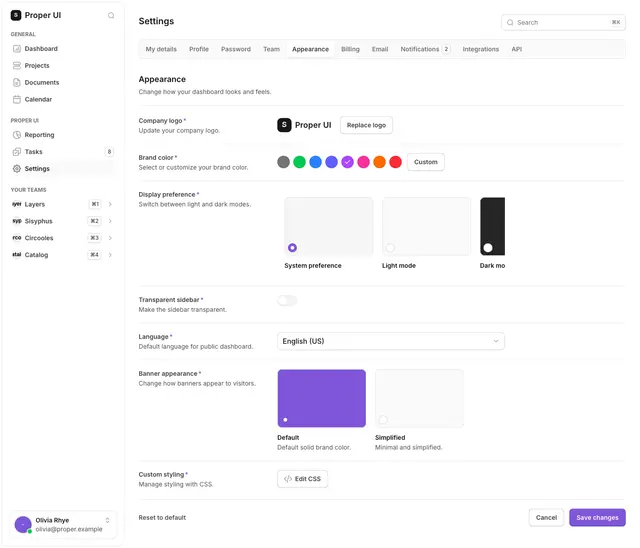The width and height of the screenshot is (640, 548).
Task: Open the API tab
Action: [x=517, y=49]
